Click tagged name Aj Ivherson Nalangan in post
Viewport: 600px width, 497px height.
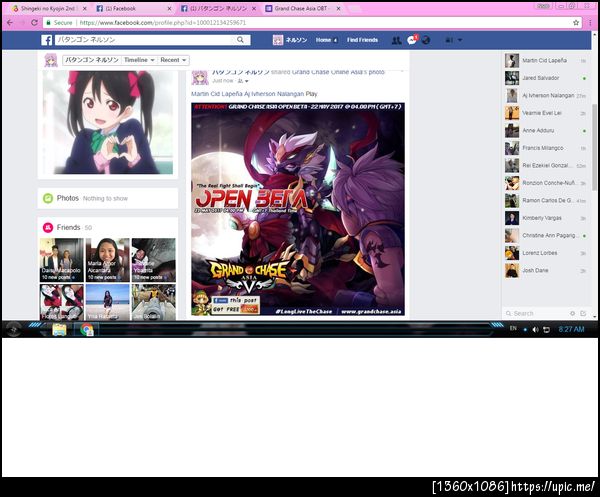click(274, 94)
